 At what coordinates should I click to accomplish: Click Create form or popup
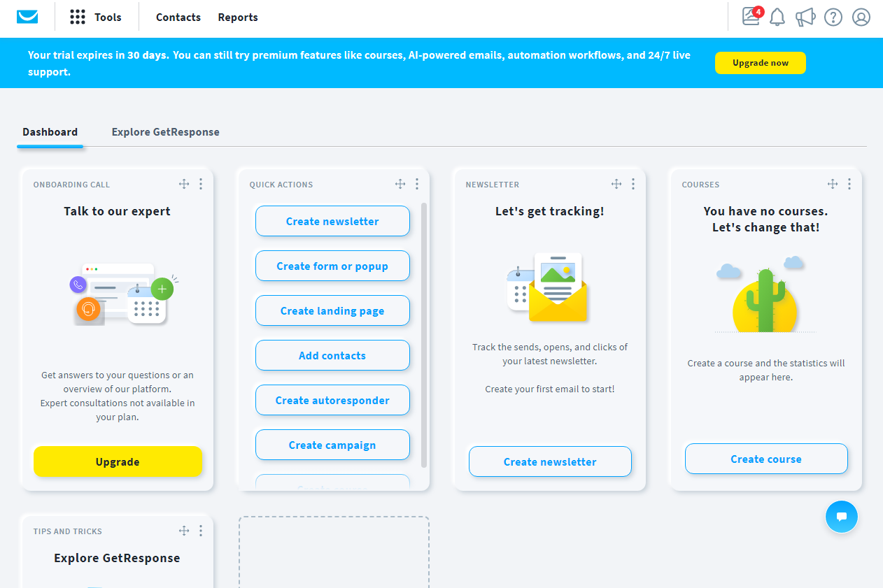[332, 266]
